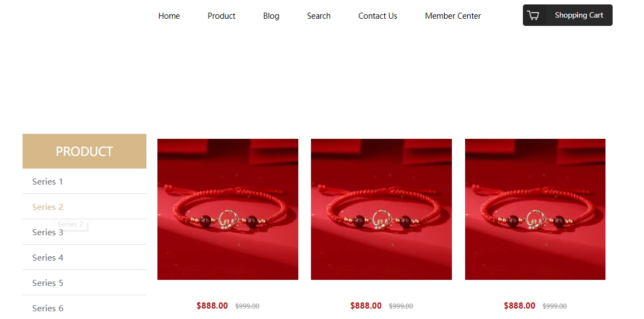Open the Search page link
The height and width of the screenshot is (319, 644).
[319, 16]
